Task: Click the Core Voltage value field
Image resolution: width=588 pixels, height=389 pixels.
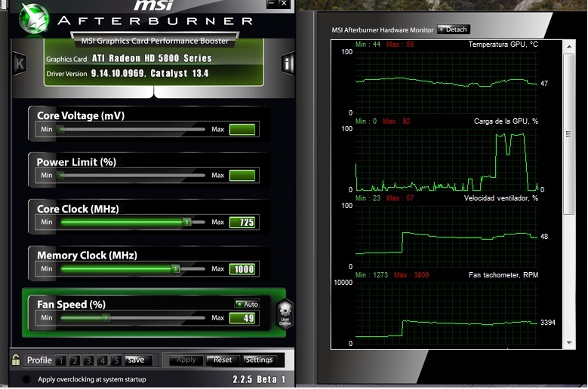Action: [x=242, y=130]
